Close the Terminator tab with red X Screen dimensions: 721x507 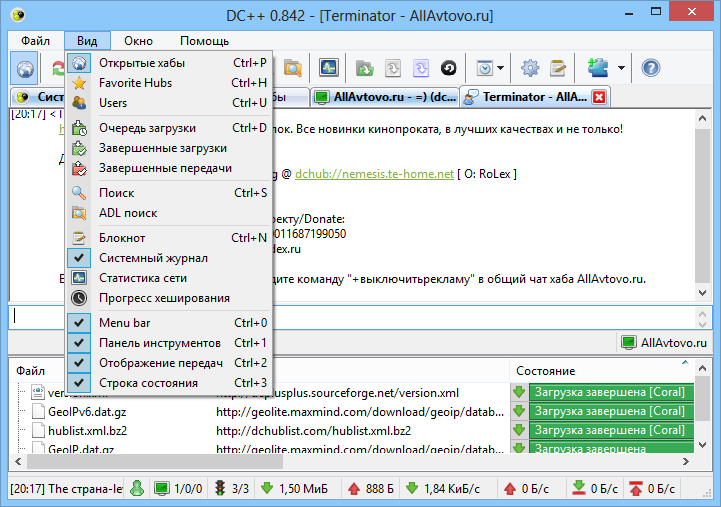[x=599, y=97]
